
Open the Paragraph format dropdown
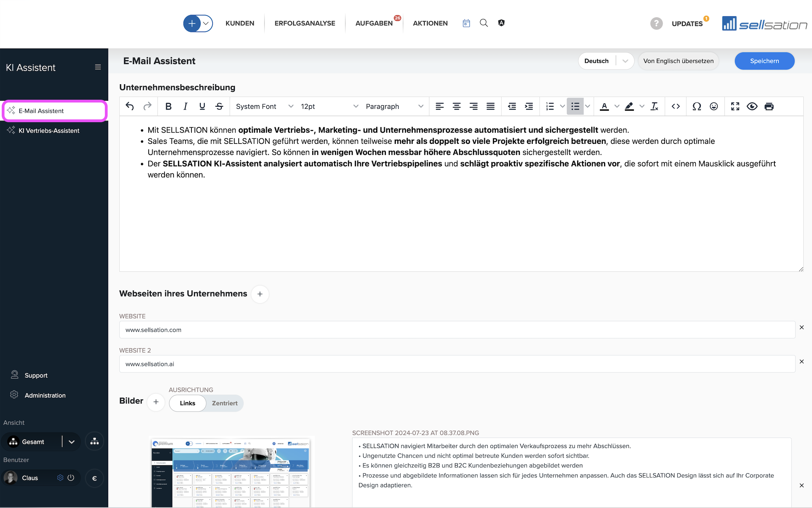(x=394, y=106)
